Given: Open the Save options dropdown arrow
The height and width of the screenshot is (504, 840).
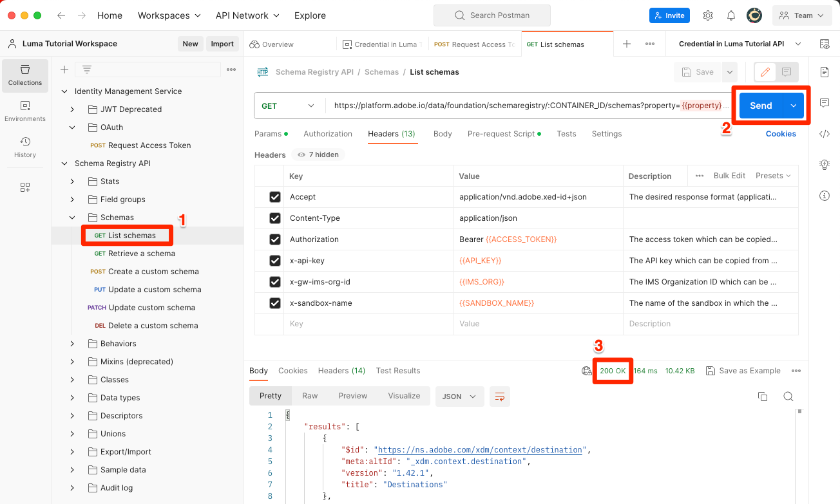Looking at the screenshot, I should coord(729,72).
